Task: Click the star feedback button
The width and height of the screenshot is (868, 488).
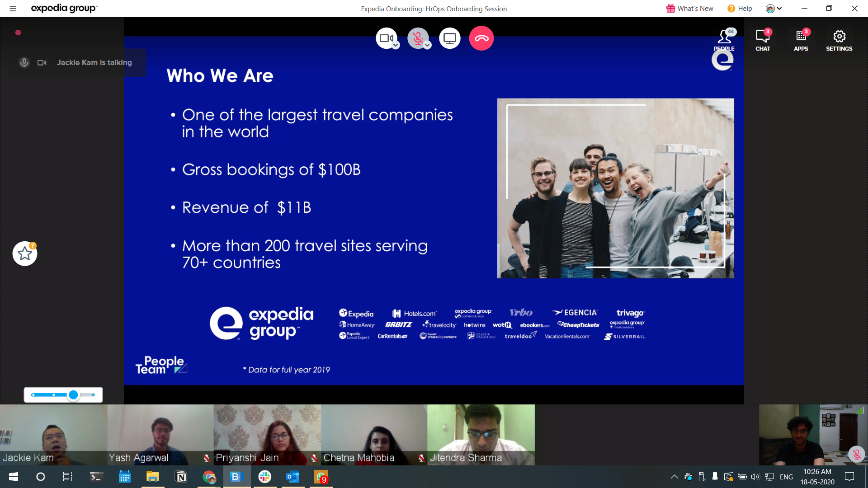Action: (25, 253)
